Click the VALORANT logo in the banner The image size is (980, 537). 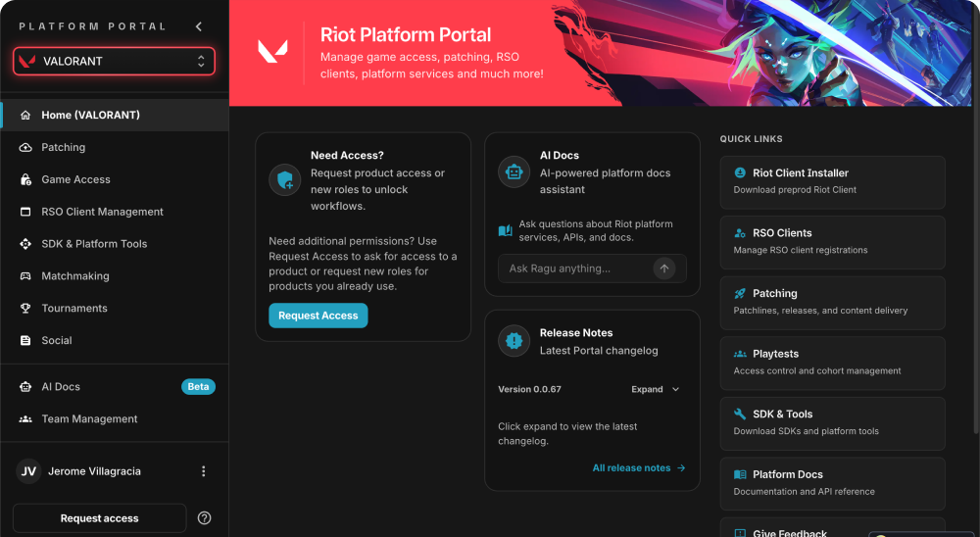(272, 51)
